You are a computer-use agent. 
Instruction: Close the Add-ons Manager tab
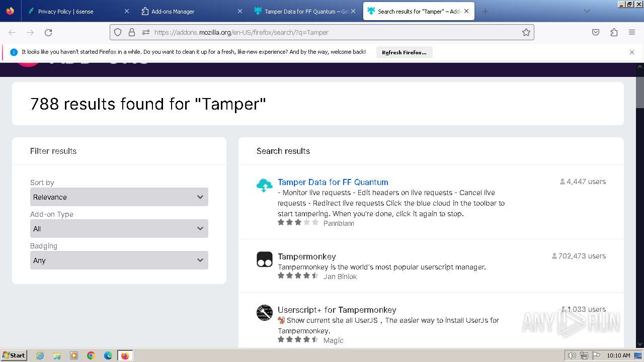coord(240,11)
